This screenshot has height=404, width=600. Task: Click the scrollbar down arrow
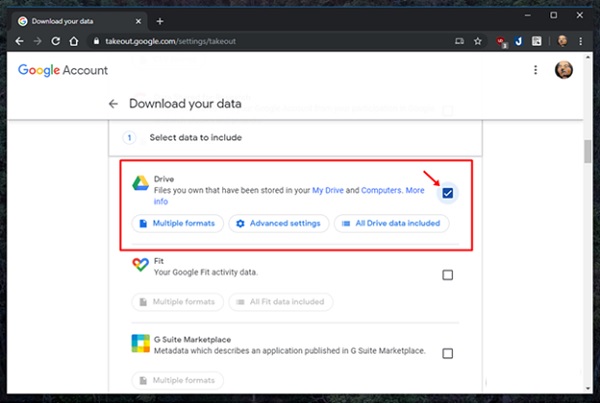click(x=587, y=388)
